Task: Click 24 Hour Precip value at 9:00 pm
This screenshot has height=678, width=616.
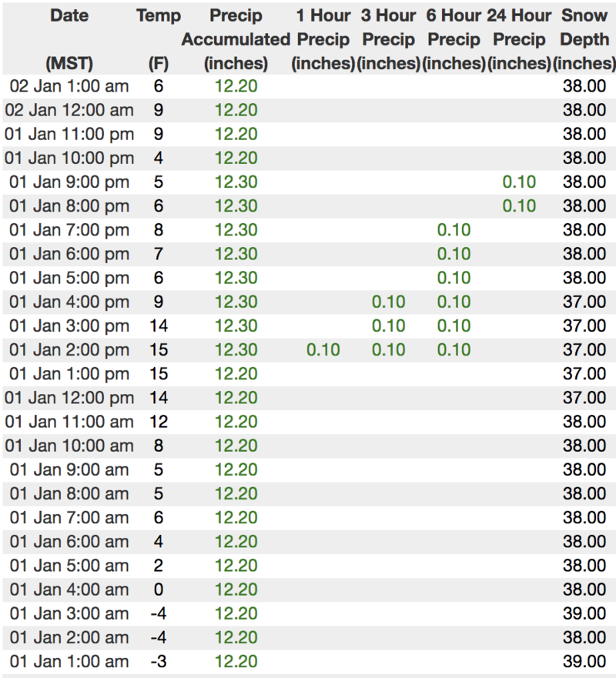Action: [x=518, y=182]
